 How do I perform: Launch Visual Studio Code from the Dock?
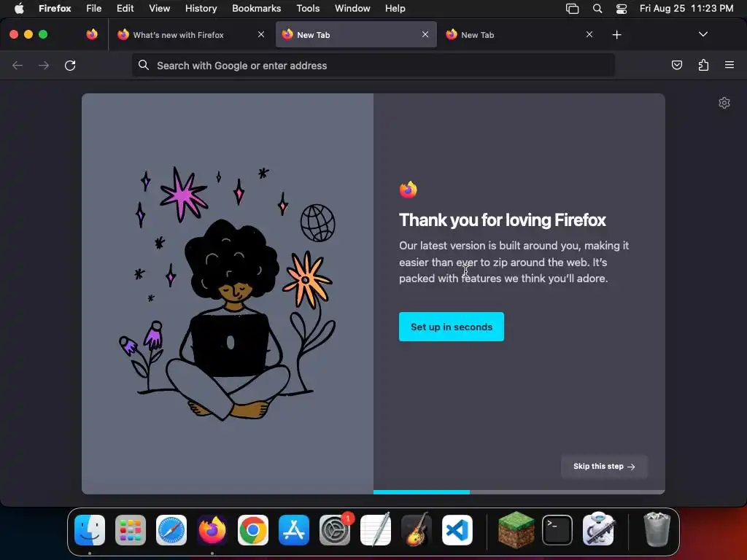tap(457, 530)
